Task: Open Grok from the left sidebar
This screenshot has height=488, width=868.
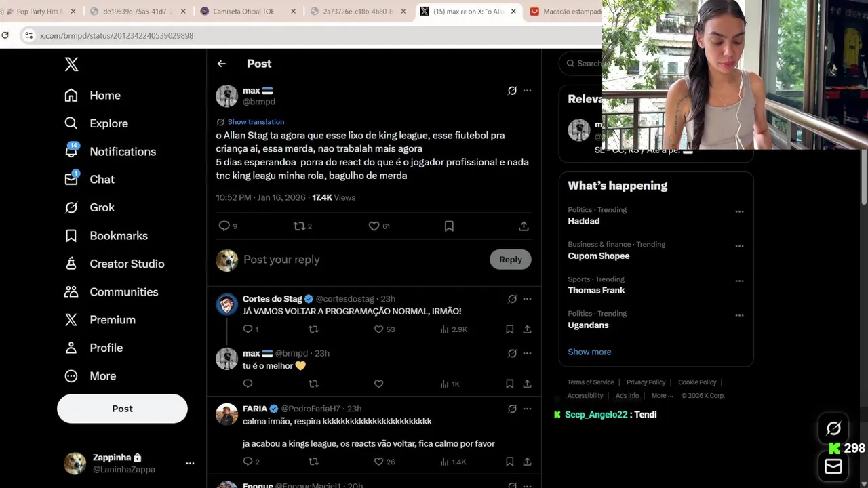Action: [x=90, y=207]
